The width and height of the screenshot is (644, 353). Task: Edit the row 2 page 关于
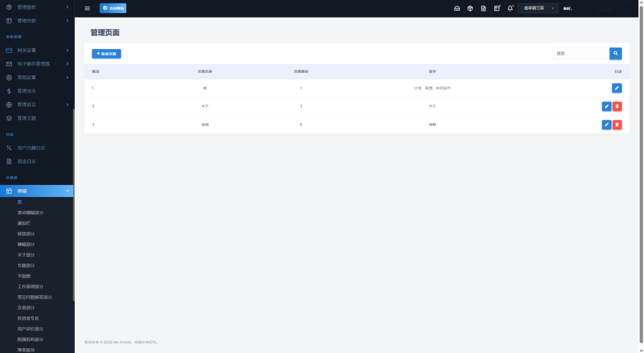(606, 106)
